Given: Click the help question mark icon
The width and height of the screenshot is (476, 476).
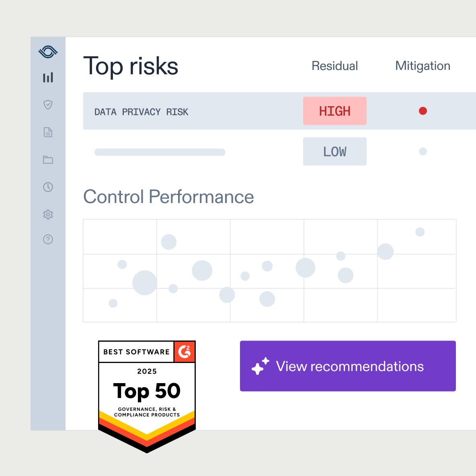Looking at the screenshot, I should click(48, 240).
